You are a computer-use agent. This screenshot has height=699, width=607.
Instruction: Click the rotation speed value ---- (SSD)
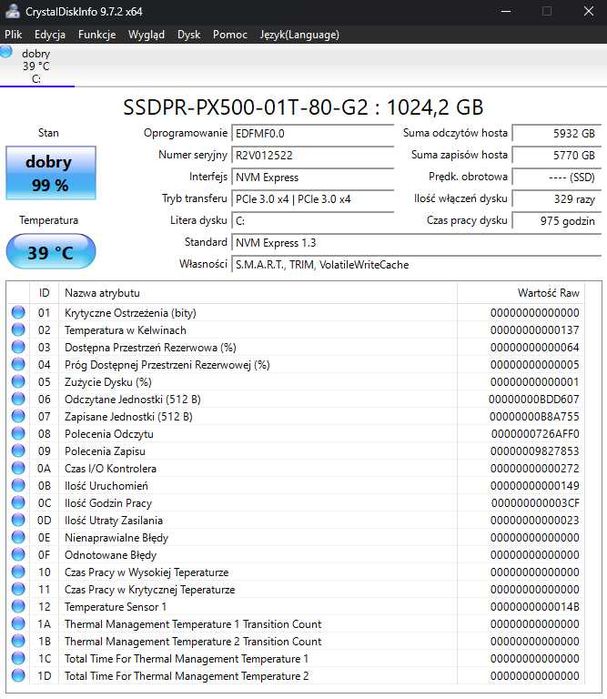(x=557, y=177)
